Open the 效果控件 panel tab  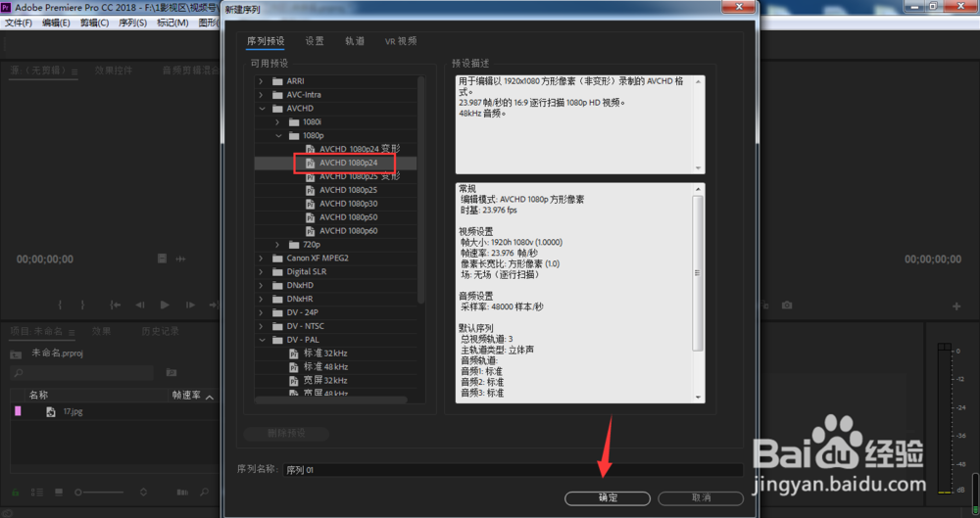(113, 71)
